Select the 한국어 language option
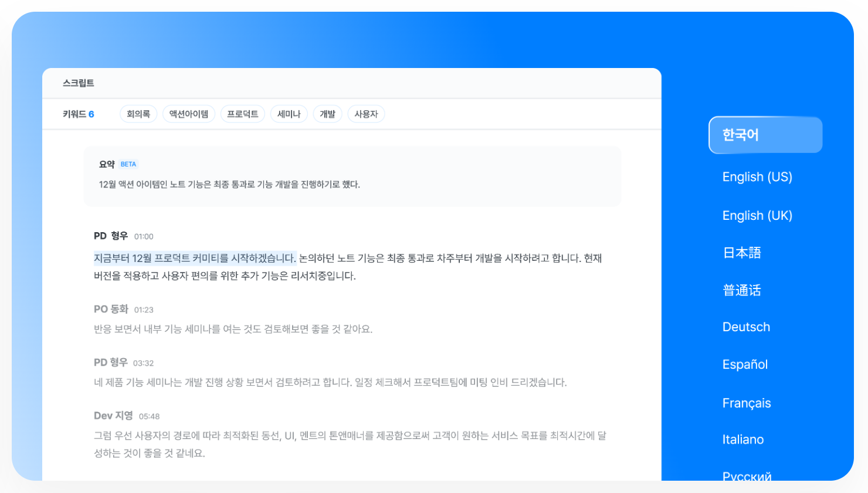 765,135
